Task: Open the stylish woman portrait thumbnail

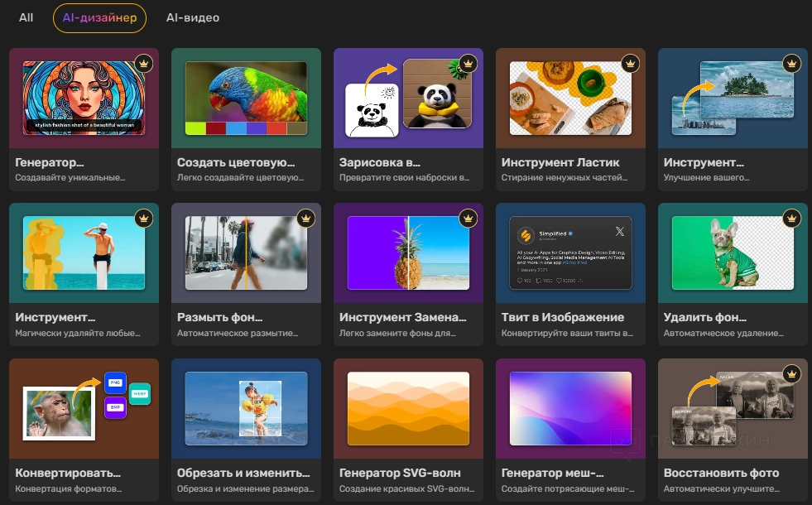Action: (x=84, y=98)
